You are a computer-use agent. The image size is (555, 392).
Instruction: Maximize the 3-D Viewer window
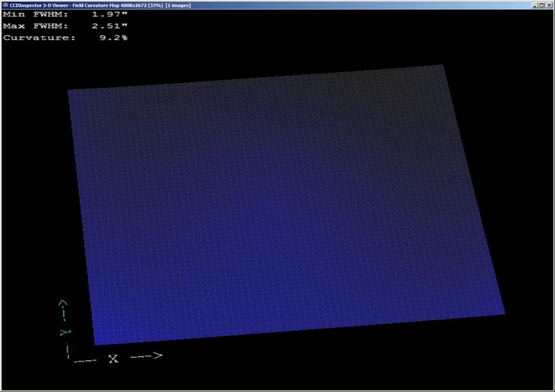point(540,5)
